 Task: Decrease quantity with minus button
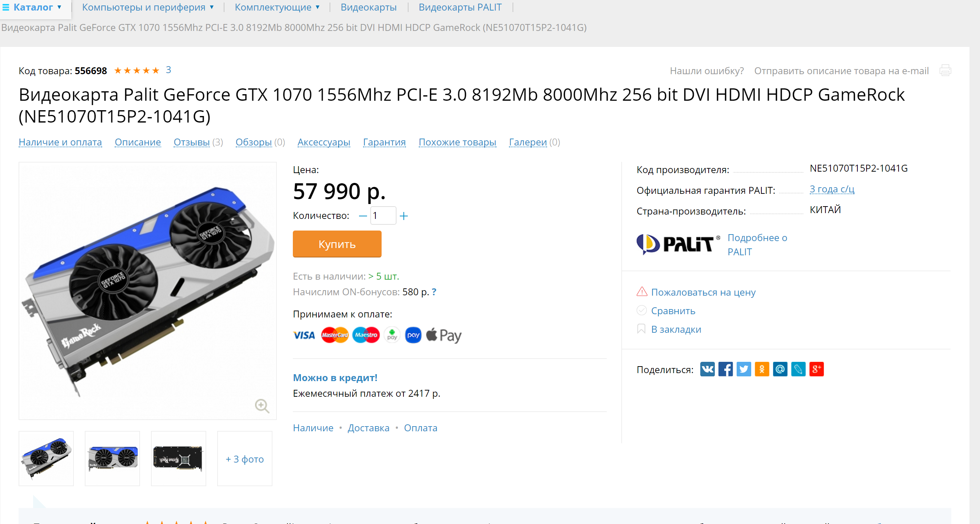tap(363, 216)
